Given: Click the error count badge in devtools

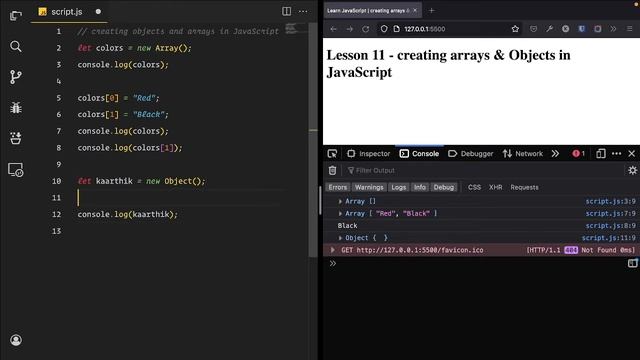Looking at the screenshot, I should coord(578,153).
